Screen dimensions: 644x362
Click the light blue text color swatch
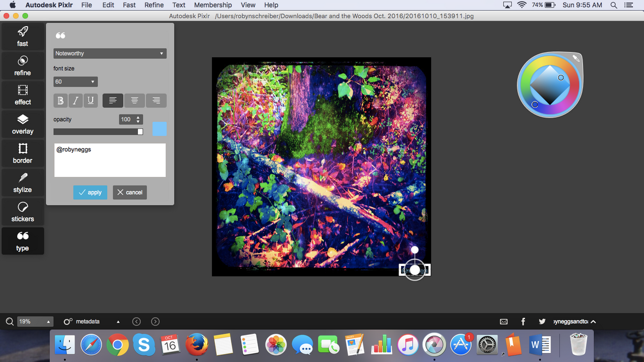click(x=159, y=129)
